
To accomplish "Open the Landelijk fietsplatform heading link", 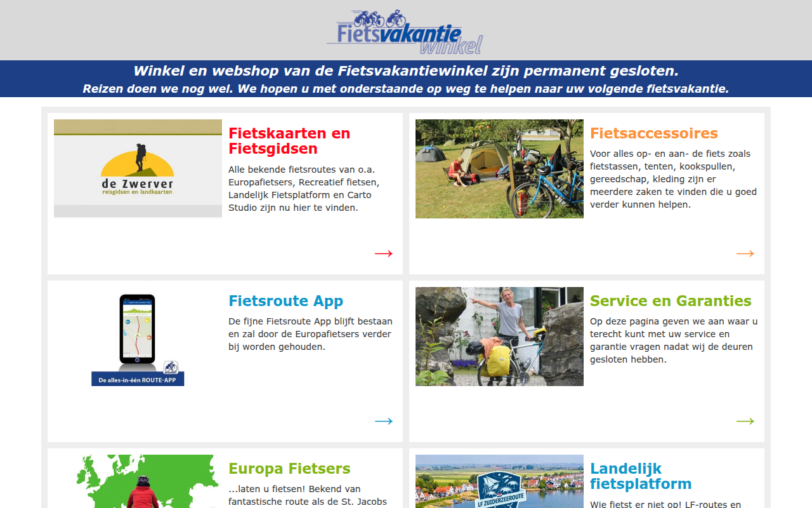I will pos(641,476).
